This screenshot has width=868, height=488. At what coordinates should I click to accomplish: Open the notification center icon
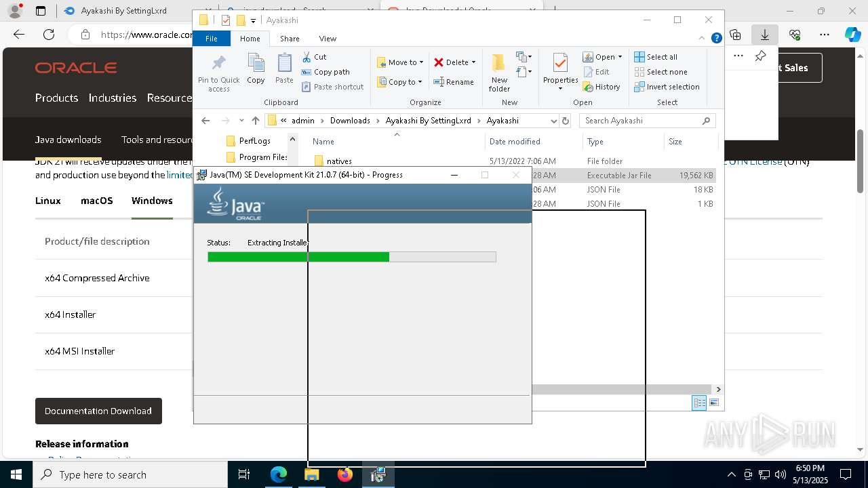point(846,474)
